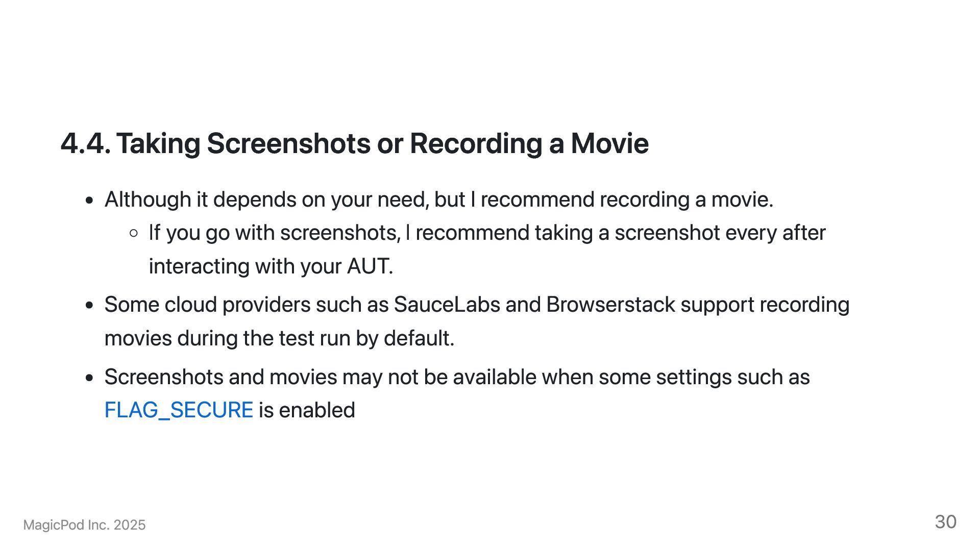The height and width of the screenshot is (551, 980).
Task: Click the bullet dot before "Although"
Action: 90,201
